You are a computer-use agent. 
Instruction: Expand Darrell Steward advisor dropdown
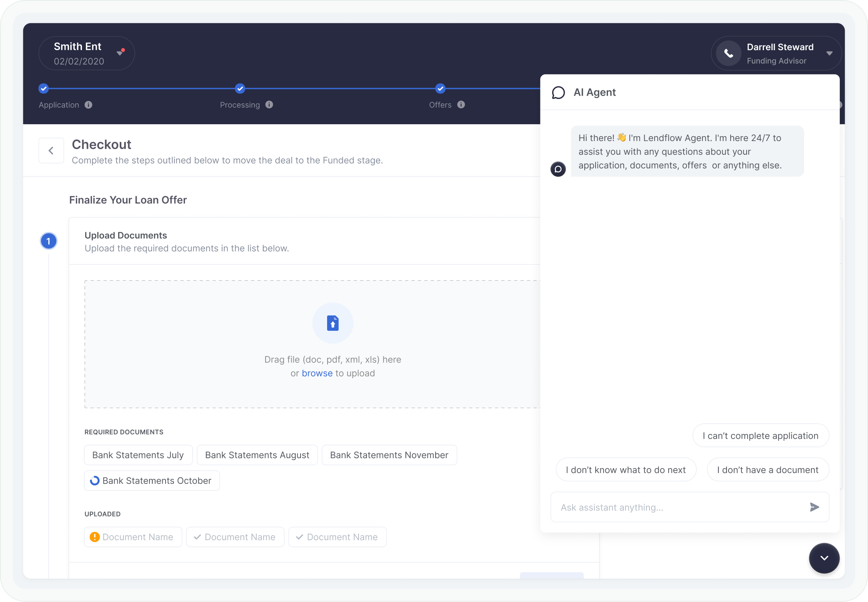[x=829, y=53]
